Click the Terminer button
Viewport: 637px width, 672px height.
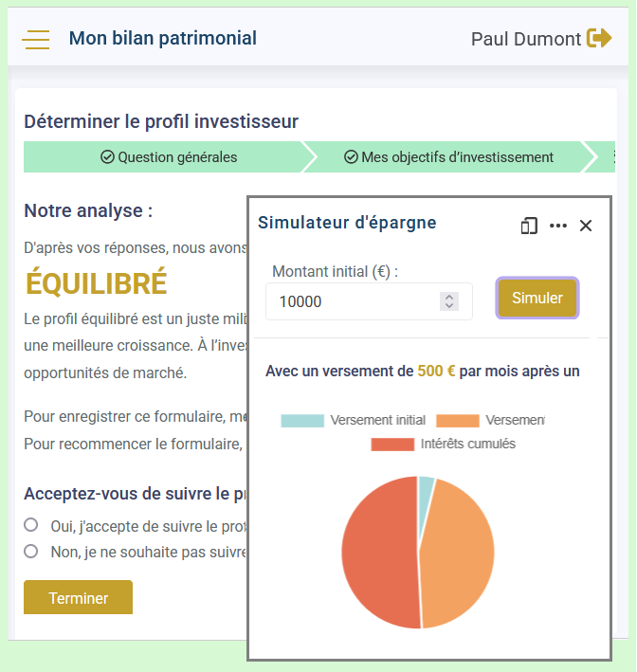(x=78, y=598)
